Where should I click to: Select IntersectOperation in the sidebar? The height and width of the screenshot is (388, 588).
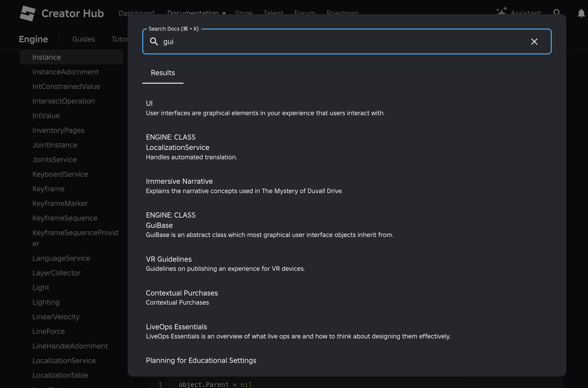coord(64,101)
